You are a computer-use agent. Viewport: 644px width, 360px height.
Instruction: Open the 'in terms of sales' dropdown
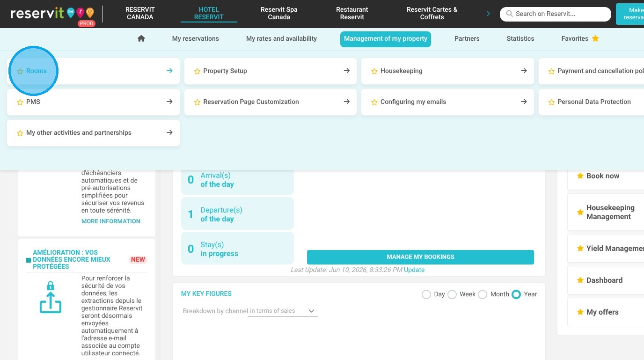(283, 311)
